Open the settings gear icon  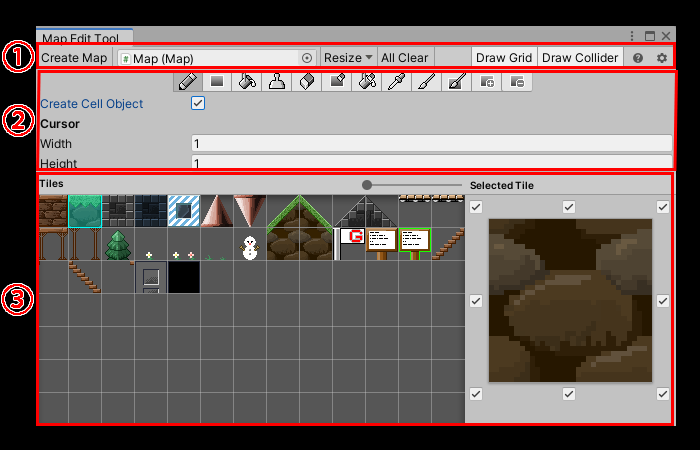tap(661, 58)
